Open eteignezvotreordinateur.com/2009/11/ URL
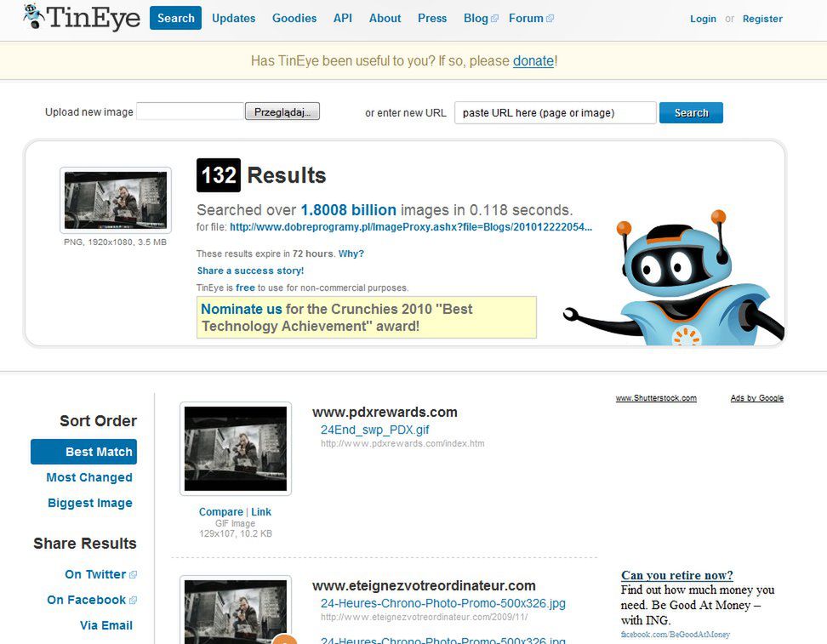 (424, 617)
